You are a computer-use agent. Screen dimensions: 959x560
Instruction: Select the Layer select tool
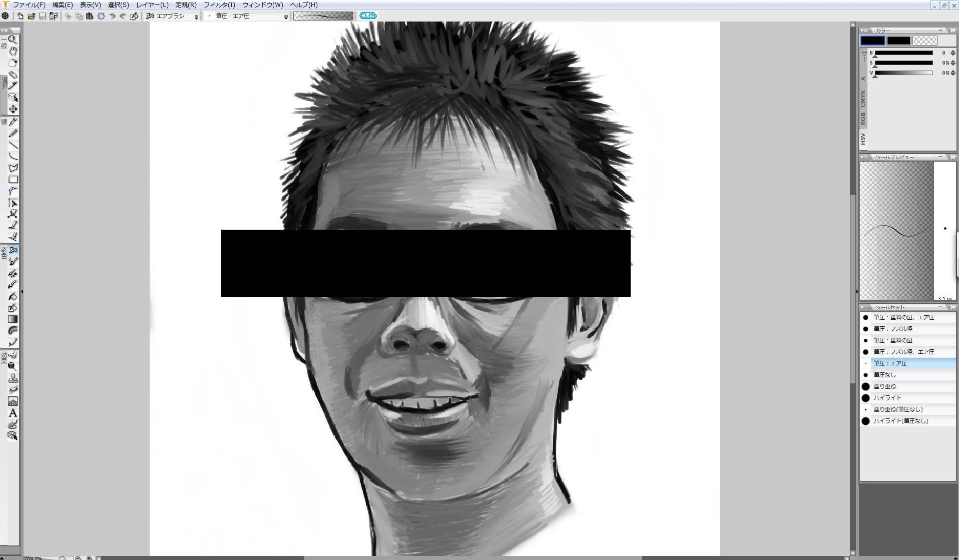point(13,97)
